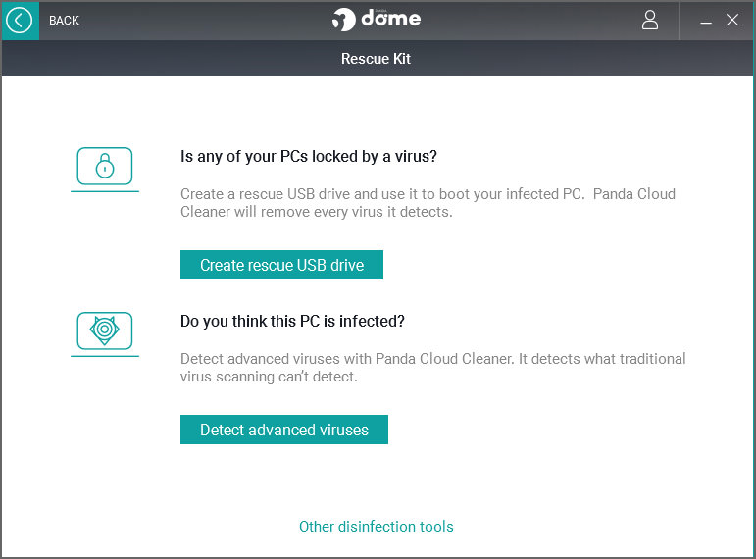
Task: Click the dome wordmark in title bar
Action: (391, 19)
